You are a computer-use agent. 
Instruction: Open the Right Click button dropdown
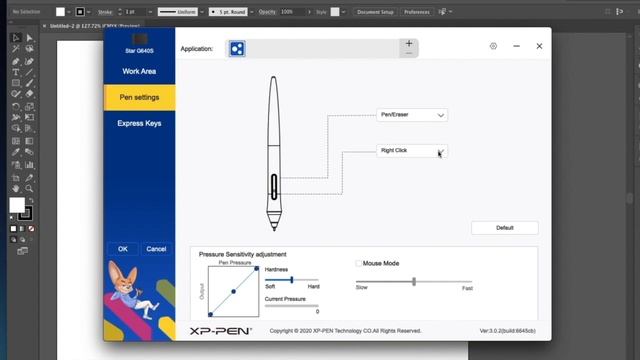point(412,151)
